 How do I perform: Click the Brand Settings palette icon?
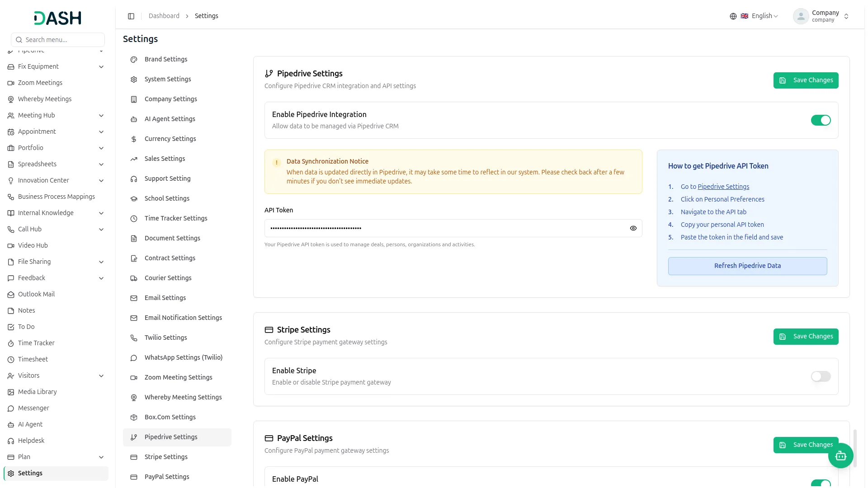point(134,60)
